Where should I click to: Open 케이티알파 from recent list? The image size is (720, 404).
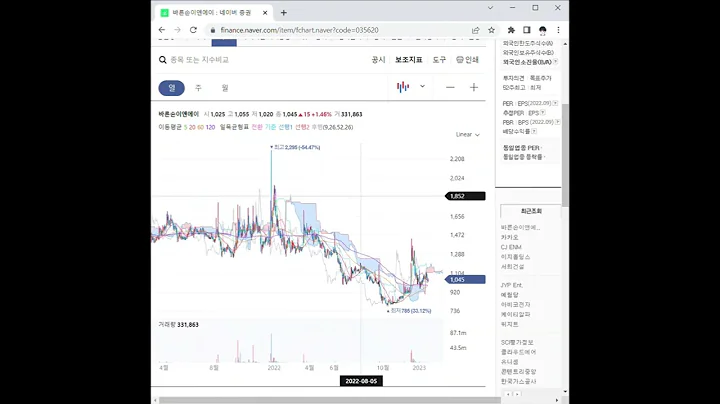[516, 314]
